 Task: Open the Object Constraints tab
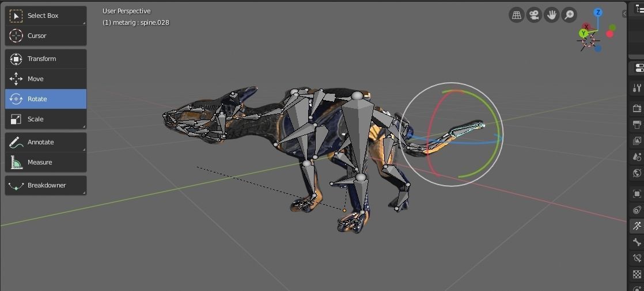coord(637,210)
